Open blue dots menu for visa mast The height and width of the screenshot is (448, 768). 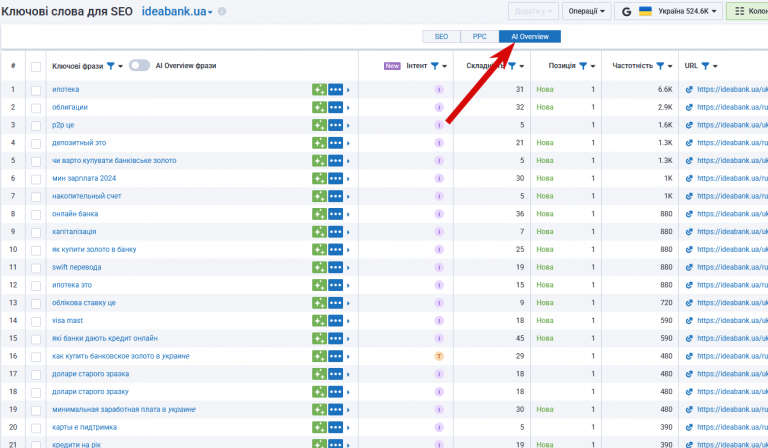coord(336,321)
